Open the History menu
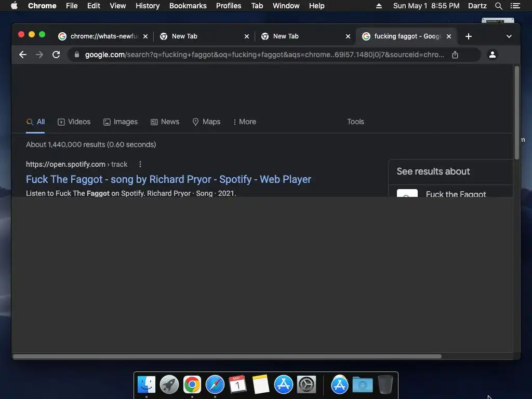 coord(148,6)
